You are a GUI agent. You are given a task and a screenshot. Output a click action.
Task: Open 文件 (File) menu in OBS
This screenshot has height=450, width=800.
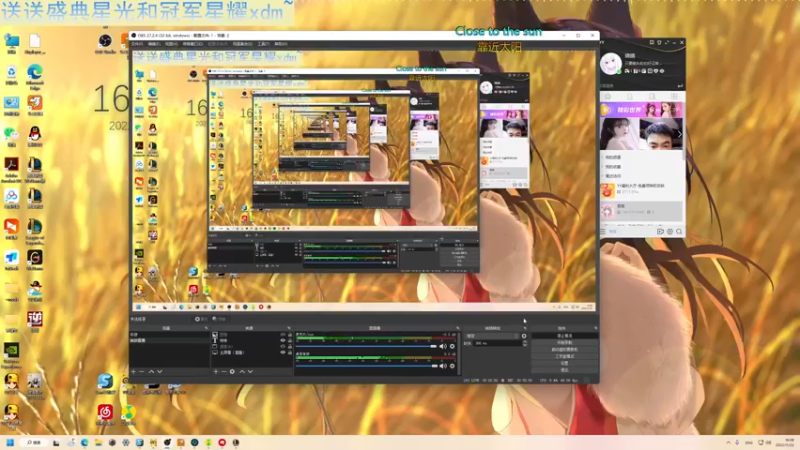click(138, 44)
